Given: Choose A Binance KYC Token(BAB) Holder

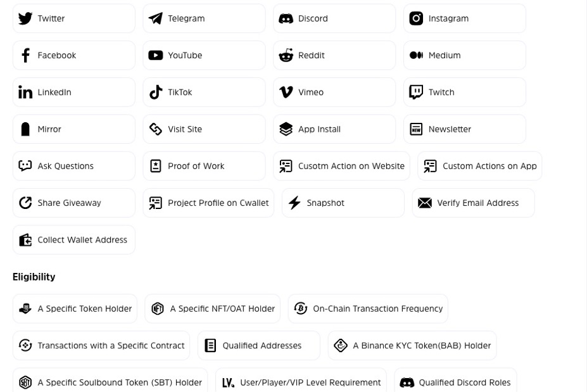Looking at the screenshot, I should coord(412,346).
